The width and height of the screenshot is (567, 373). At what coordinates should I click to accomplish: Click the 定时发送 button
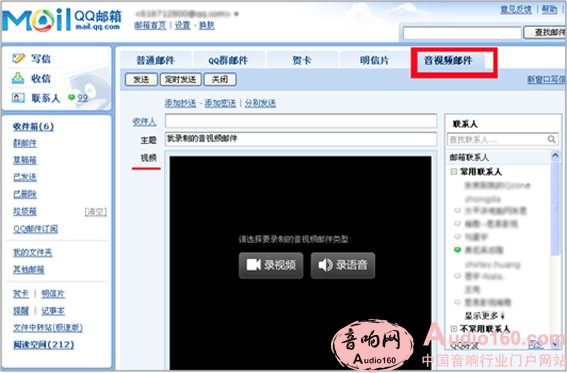tap(180, 79)
